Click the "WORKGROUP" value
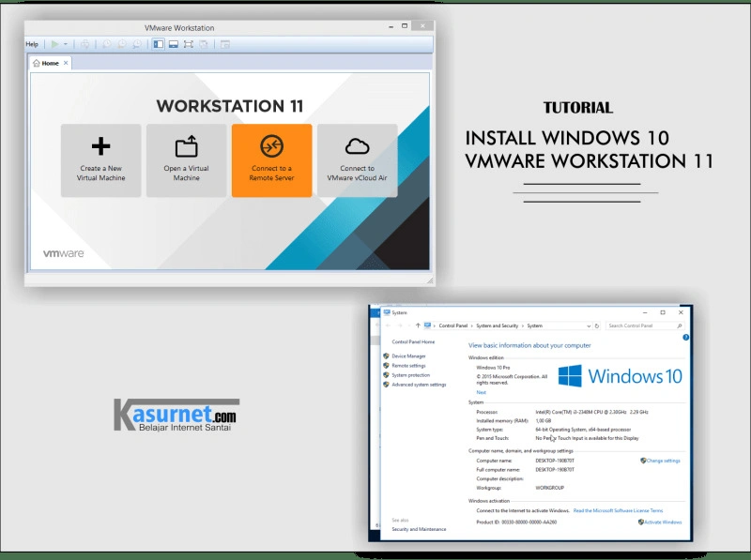Viewport: 751px width, 560px height. click(550, 488)
